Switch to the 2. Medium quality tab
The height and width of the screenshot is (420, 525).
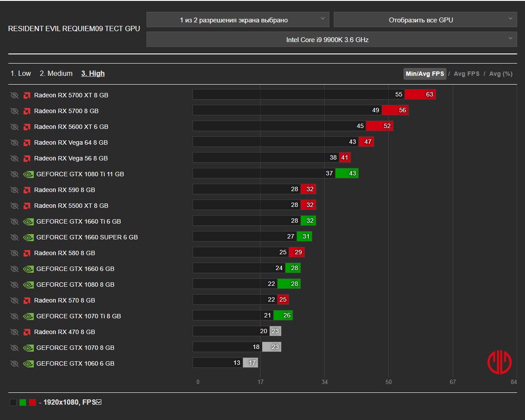tap(56, 73)
